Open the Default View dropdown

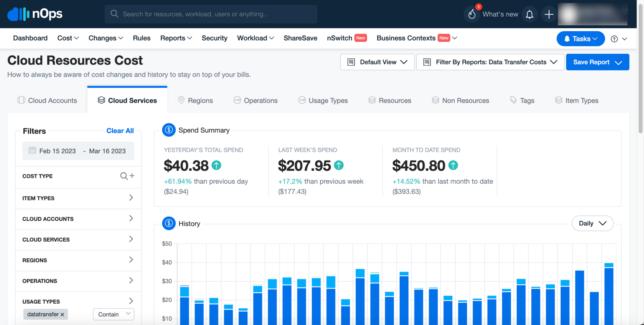pos(377,62)
